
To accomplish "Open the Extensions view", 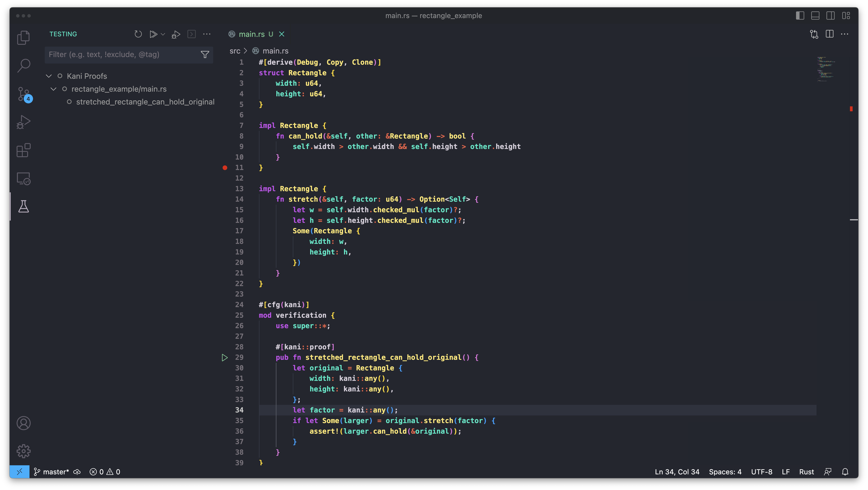I will tap(24, 150).
